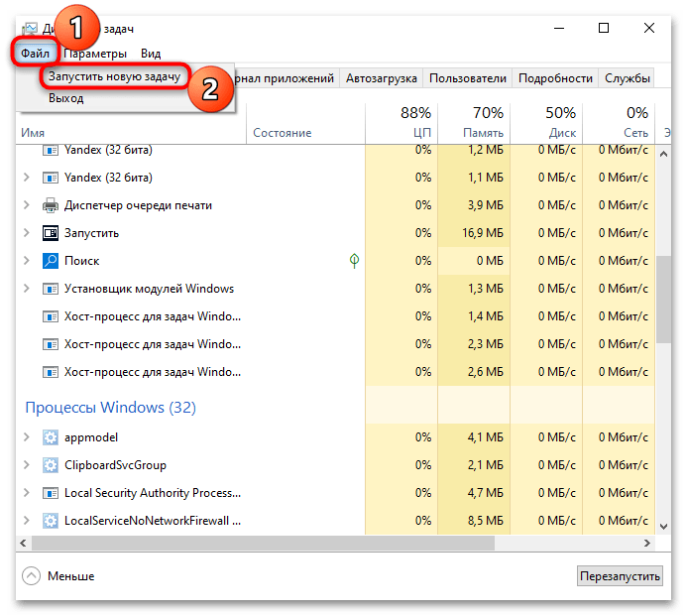Collapse view with the Меньше button
Viewport: 687px width, 616px height.
tap(58, 575)
